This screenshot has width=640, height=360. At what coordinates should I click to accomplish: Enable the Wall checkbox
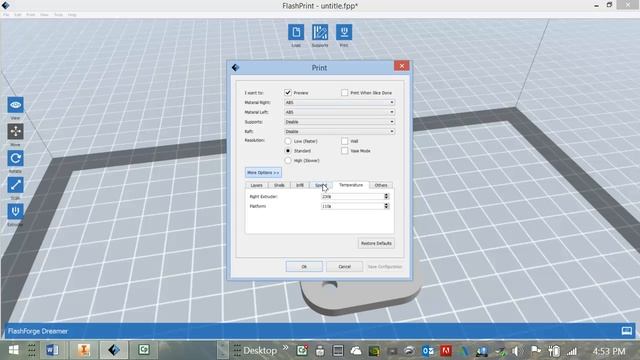tap(344, 141)
